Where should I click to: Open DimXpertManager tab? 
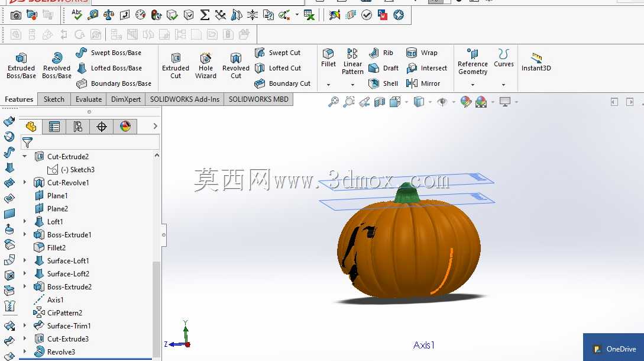tap(102, 127)
